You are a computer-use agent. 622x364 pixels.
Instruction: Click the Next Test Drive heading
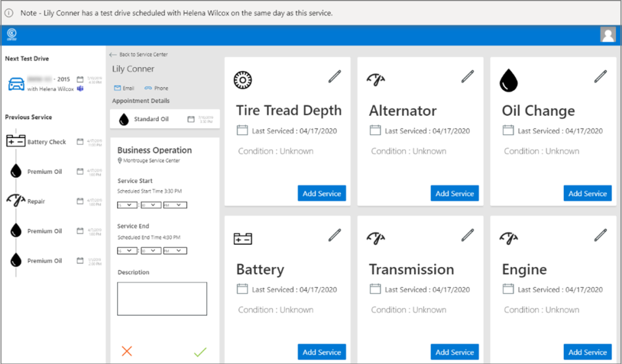pyautogui.click(x=27, y=59)
